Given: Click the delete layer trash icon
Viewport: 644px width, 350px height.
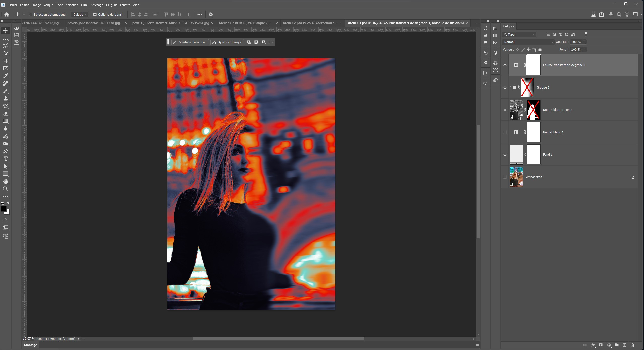Looking at the screenshot, I should point(632,345).
